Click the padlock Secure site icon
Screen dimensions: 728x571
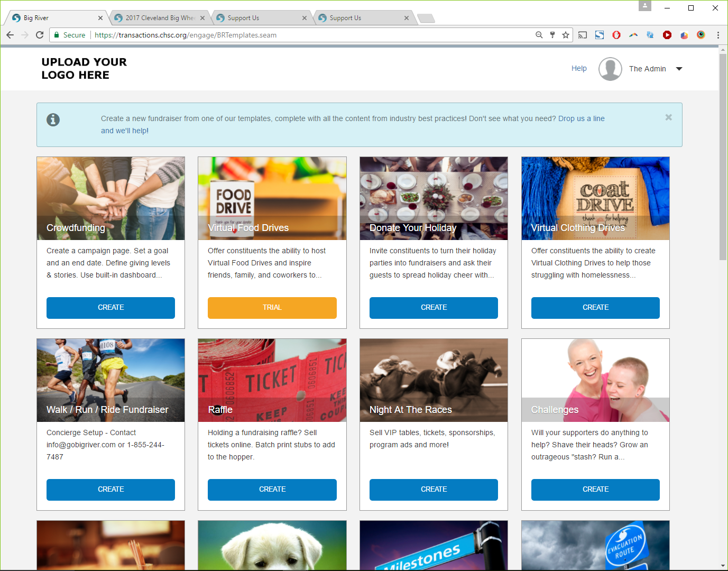click(x=57, y=35)
